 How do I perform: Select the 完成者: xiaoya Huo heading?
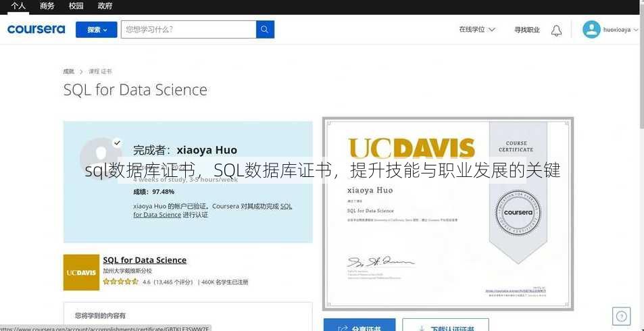(x=185, y=151)
